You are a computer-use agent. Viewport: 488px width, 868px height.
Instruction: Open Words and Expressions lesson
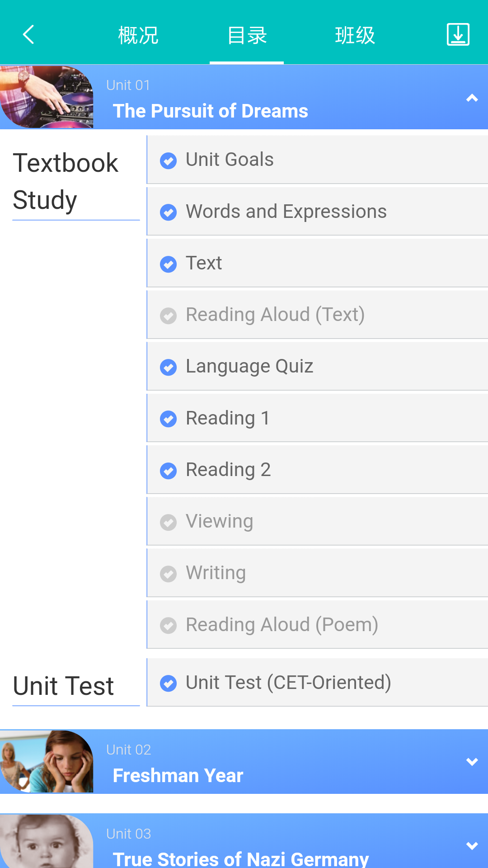coord(286,212)
